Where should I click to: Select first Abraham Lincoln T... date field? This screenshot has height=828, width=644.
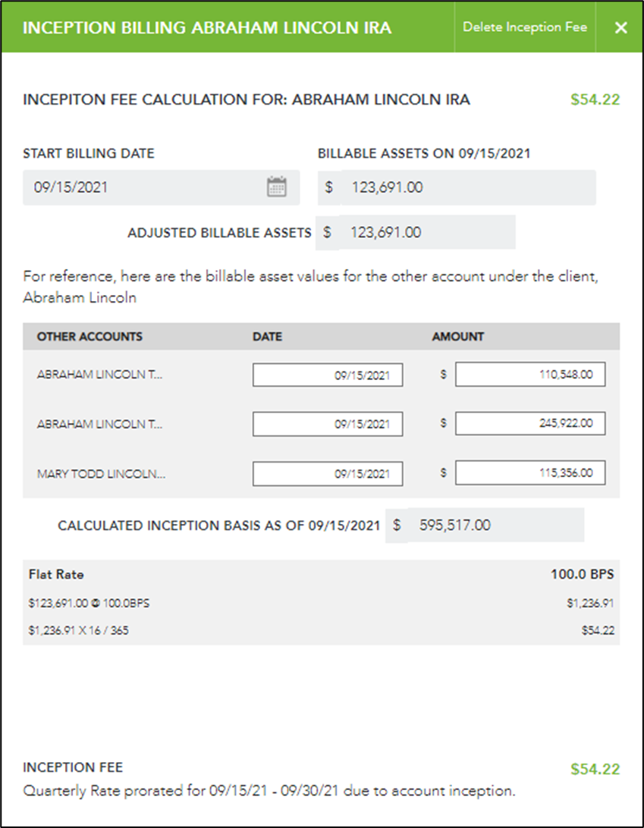coord(328,375)
